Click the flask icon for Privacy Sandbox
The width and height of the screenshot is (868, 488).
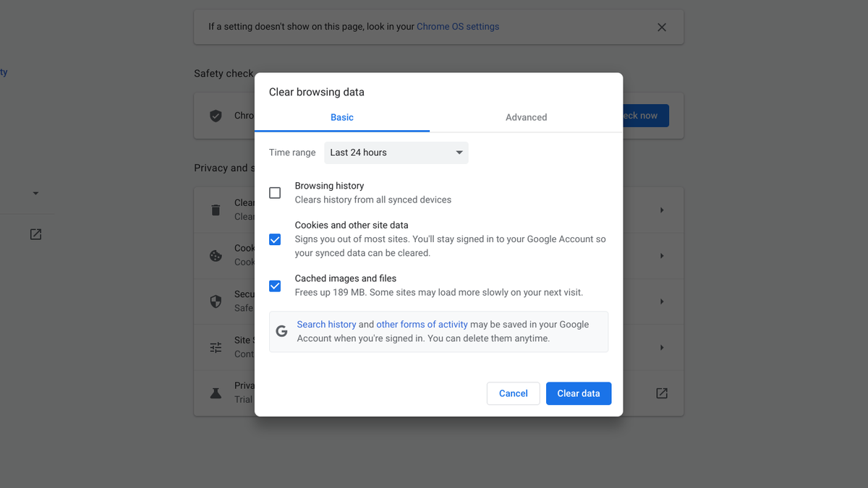pyautogui.click(x=215, y=393)
